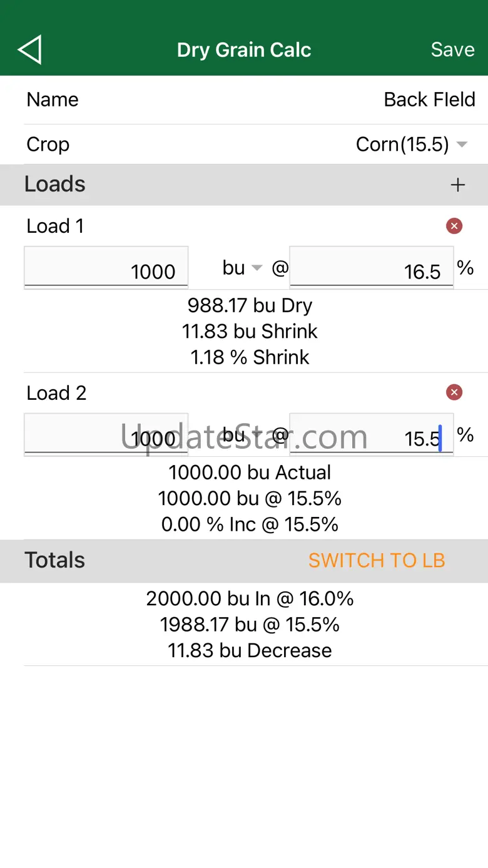488x868 pixels.
Task: Switch totals to LB
Action: (x=377, y=560)
